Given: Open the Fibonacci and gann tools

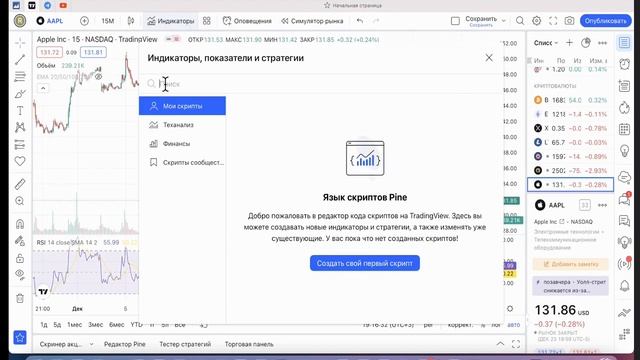Looking at the screenshot, I should 20,76.
